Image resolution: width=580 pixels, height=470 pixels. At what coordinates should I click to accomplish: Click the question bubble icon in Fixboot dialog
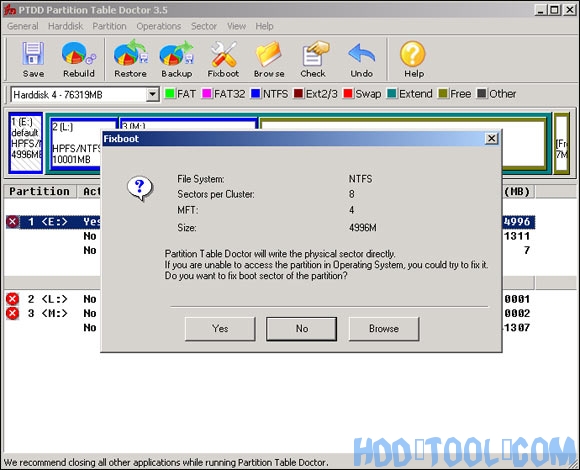pos(139,188)
